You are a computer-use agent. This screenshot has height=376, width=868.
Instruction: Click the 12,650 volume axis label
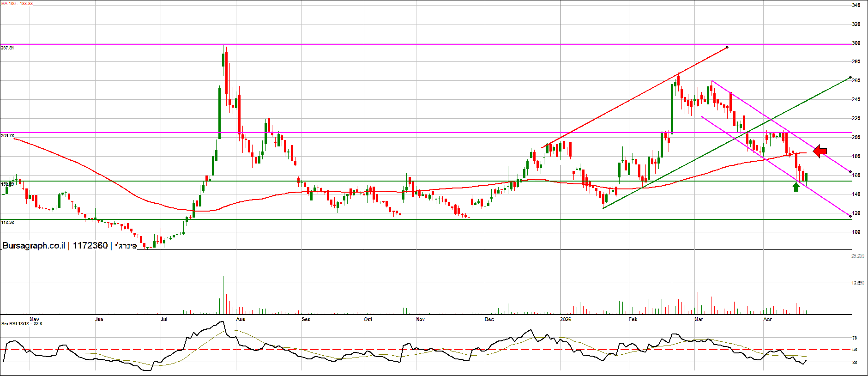[x=857, y=283]
